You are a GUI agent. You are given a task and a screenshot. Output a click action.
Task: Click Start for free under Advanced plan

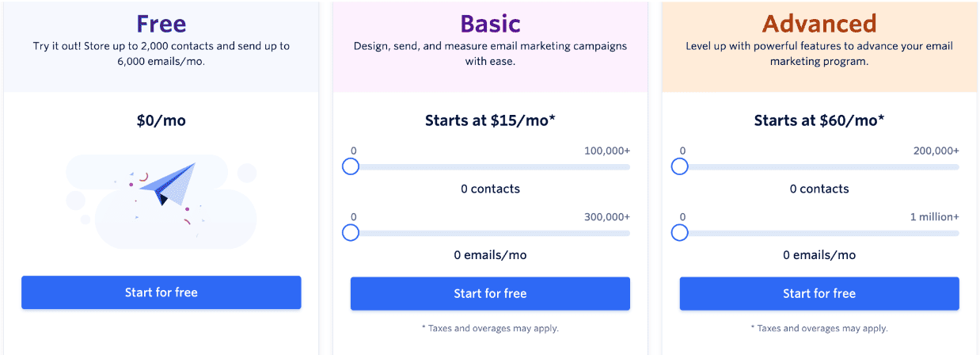[x=819, y=293]
